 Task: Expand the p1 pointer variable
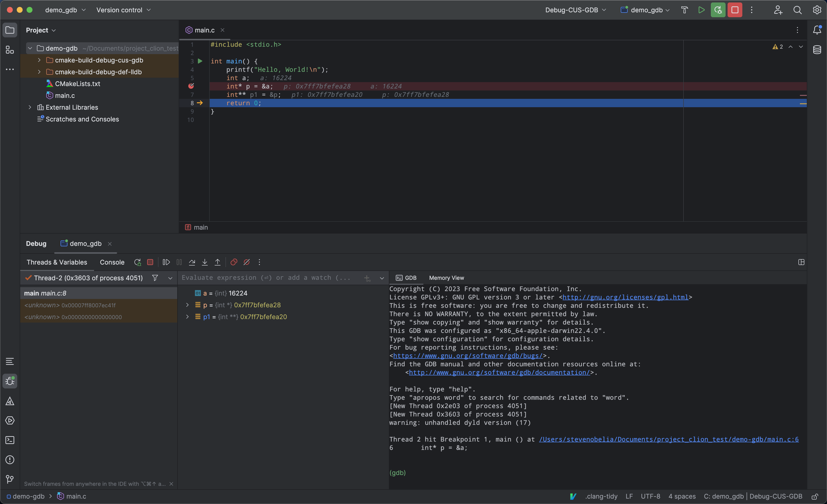(187, 317)
